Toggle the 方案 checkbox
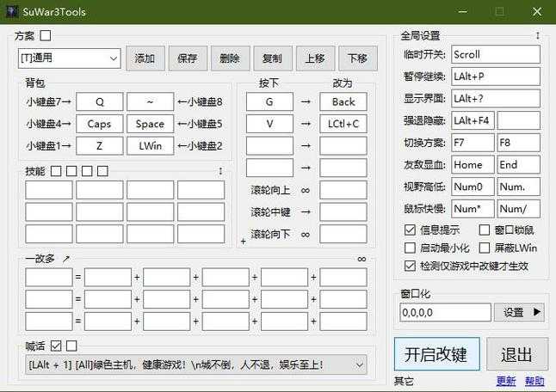The image size is (556, 392). [46, 35]
